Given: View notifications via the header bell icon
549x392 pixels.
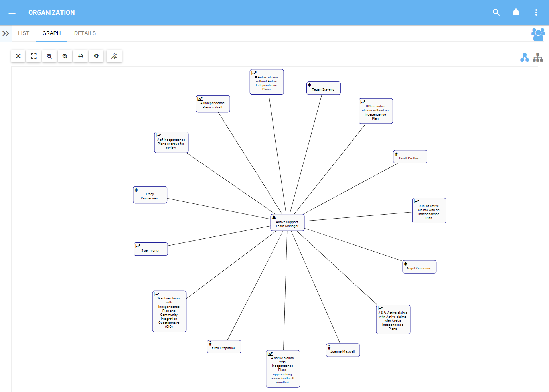Looking at the screenshot, I should [x=516, y=12].
